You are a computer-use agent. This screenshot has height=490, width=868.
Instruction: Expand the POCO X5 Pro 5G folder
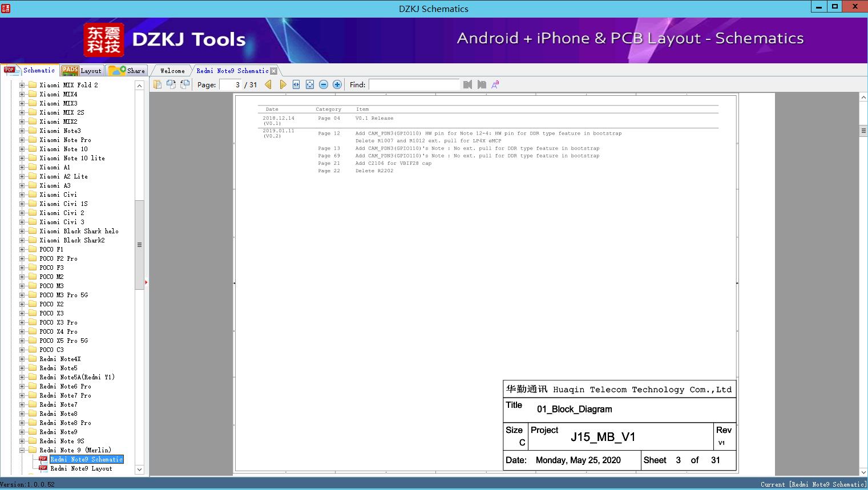point(22,341)
